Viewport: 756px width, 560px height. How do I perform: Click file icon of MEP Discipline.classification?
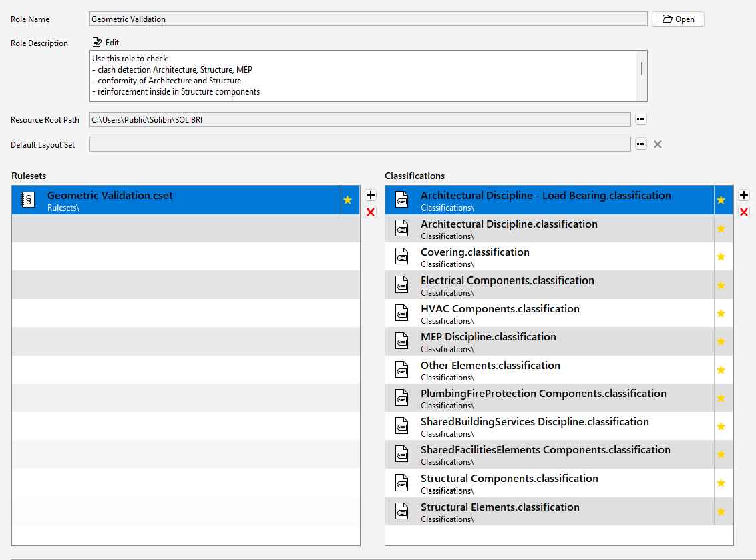click(x=401, y=341)
